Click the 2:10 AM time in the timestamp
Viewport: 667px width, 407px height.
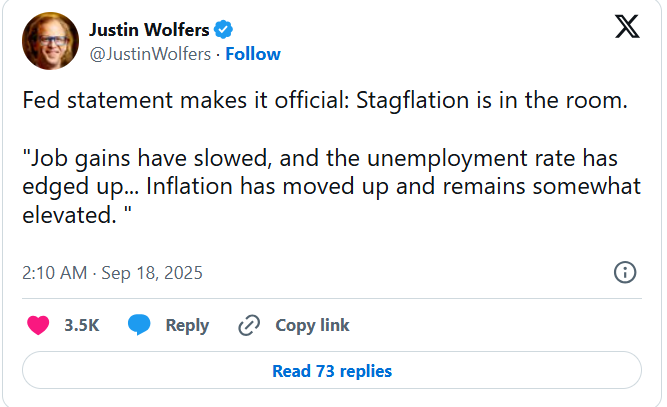[55, 272]
